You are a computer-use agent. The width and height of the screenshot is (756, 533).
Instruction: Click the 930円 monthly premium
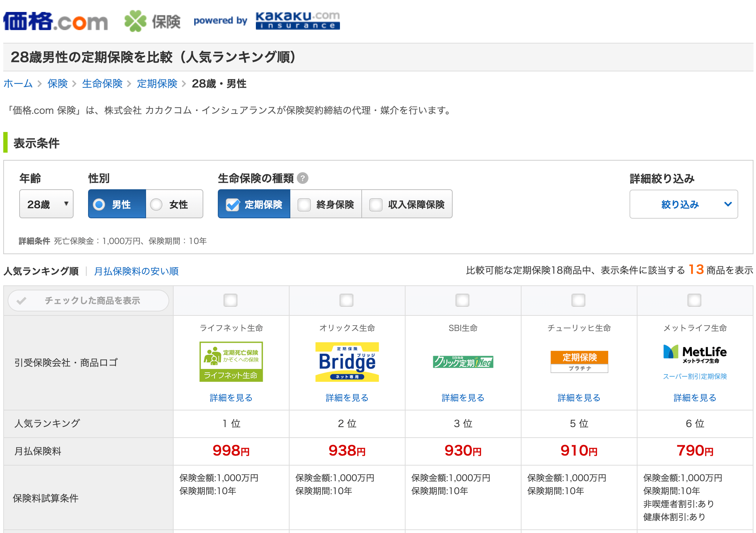coord(463,451)
